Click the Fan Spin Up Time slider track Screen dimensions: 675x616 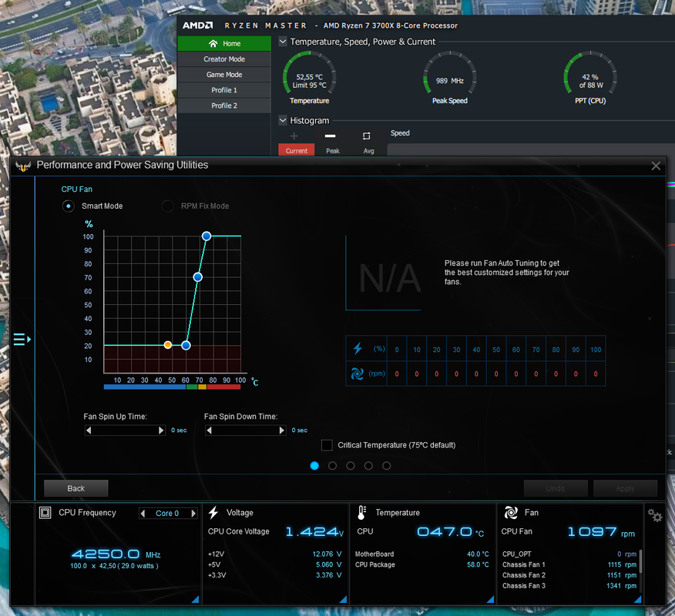tap(125, 430)
